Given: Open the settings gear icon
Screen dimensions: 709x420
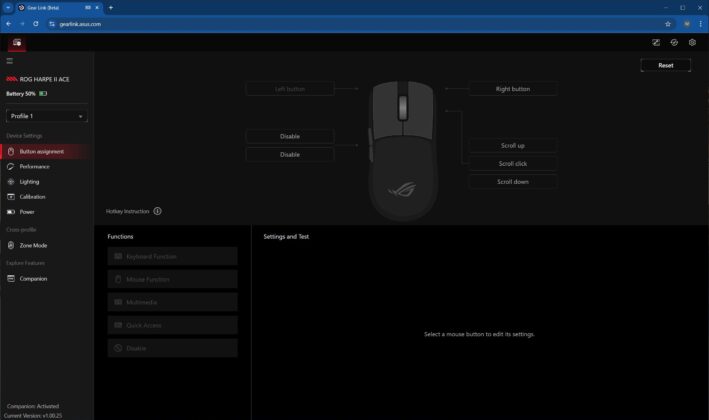Looking at the screenshot, I should tap(692, 42).
